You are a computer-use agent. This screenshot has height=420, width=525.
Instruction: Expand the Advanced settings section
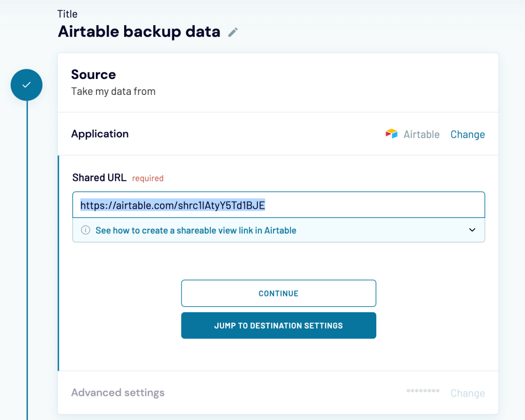click(x=118, y=393)
